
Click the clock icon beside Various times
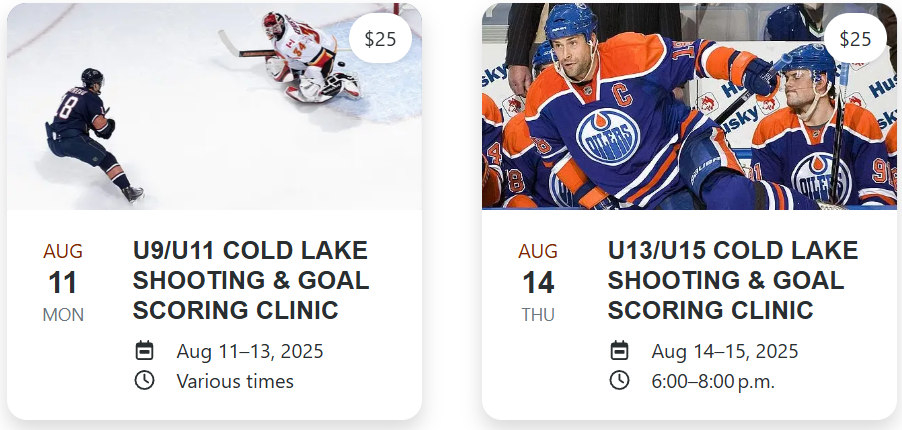144,380
